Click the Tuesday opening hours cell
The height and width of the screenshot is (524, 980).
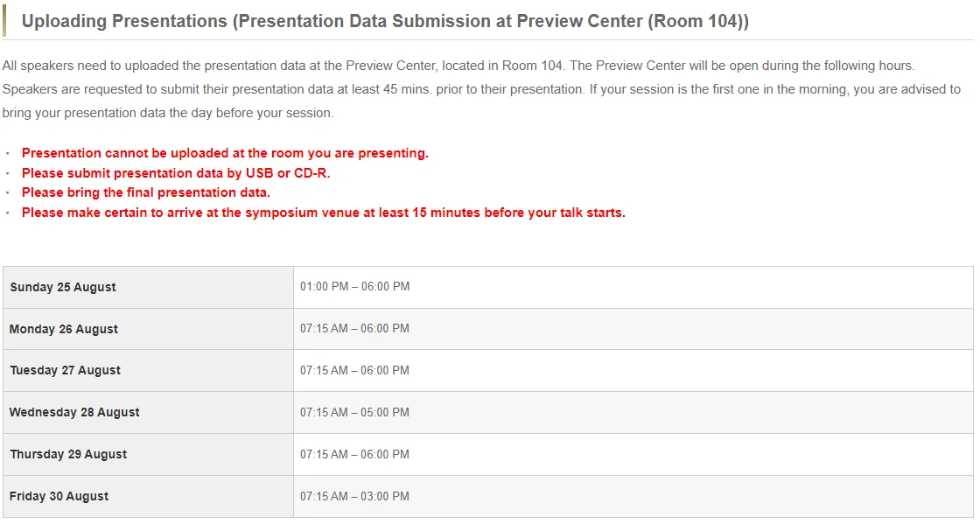(354, 370)
